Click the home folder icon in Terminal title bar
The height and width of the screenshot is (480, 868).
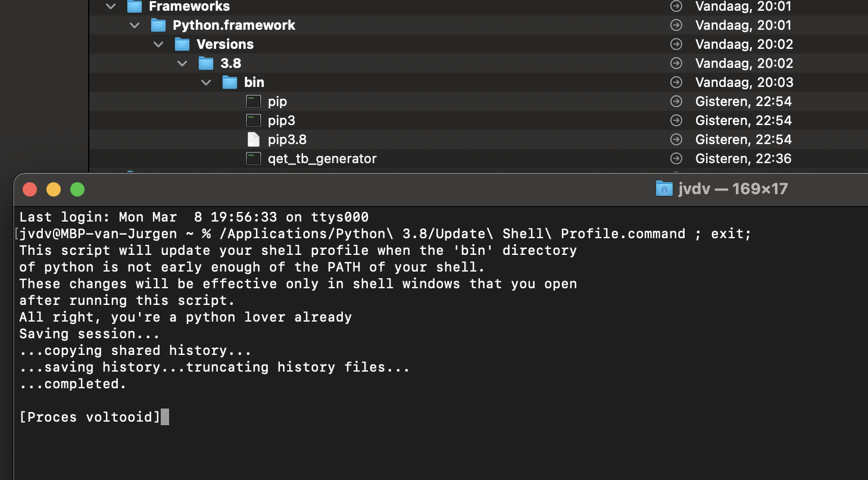(664, 189)
